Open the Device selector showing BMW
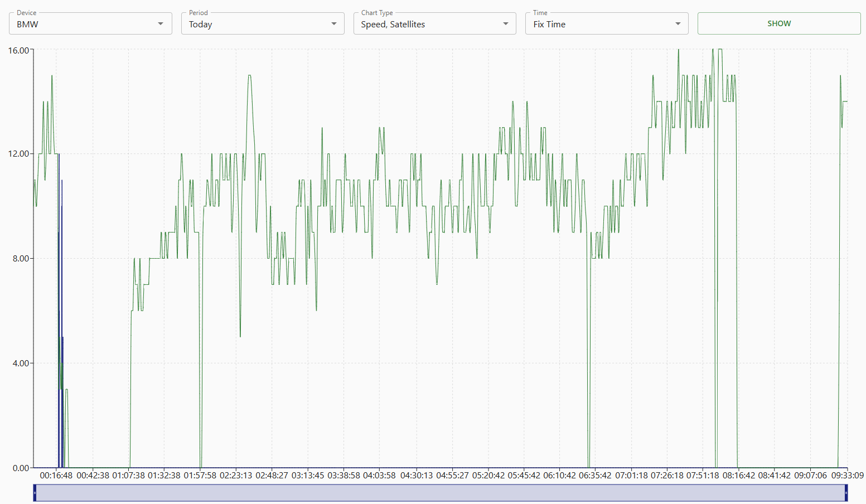 84,24
